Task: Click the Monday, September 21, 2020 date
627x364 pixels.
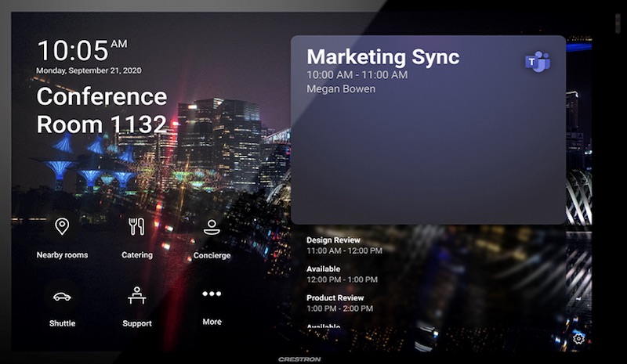Action: point(88,71)
